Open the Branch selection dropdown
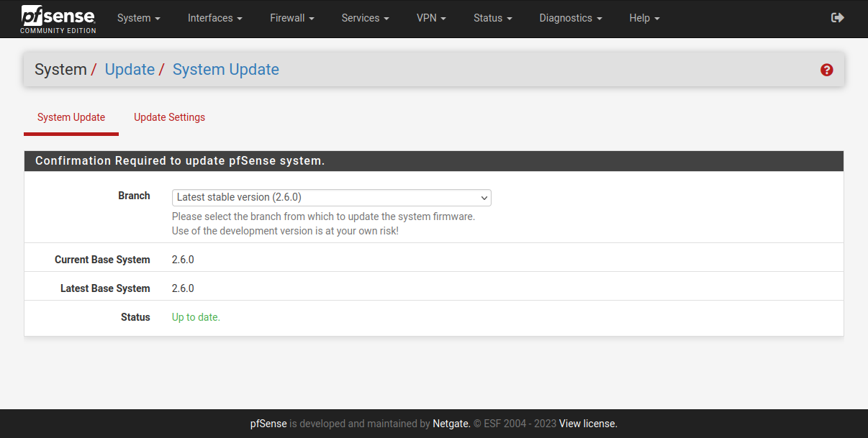 [332, 198]
